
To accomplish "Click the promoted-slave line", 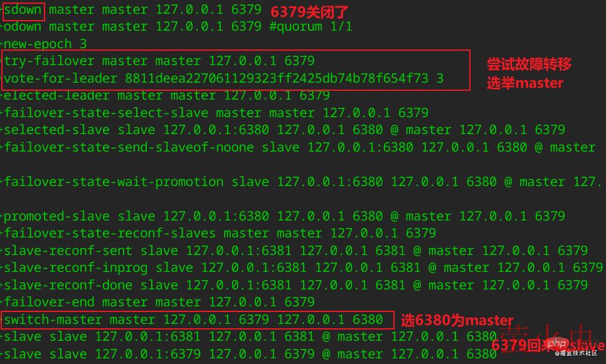I will (284, 216).
